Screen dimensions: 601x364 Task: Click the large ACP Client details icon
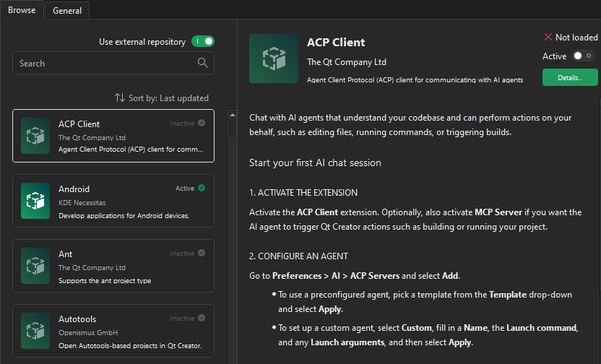pyautogui.click(x=274, y=58)
